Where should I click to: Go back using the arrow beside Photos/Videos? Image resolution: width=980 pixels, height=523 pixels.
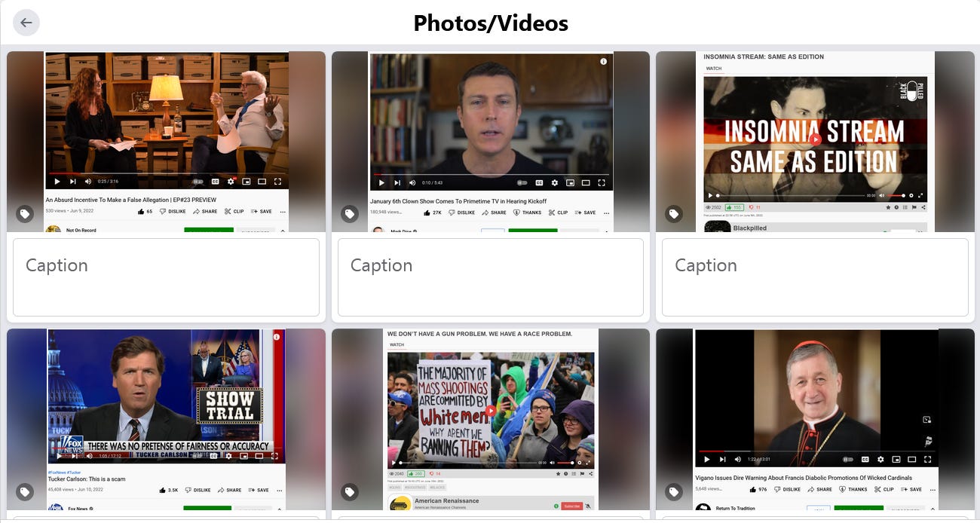tap(26, 23)
